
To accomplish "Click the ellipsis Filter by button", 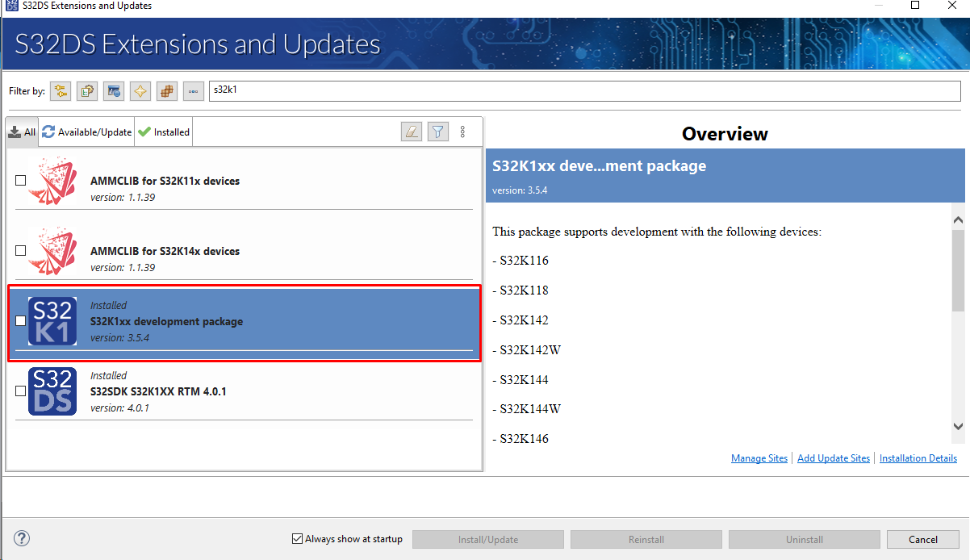I will [x=193, y=90].
